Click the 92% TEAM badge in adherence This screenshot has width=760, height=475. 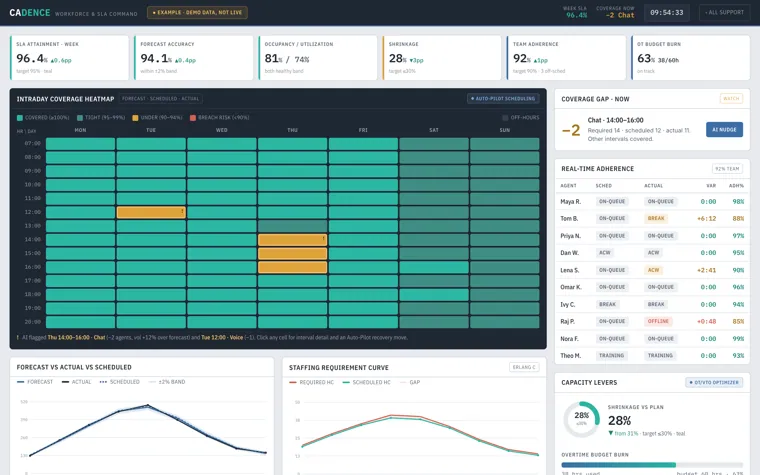(x=727, y=169)
